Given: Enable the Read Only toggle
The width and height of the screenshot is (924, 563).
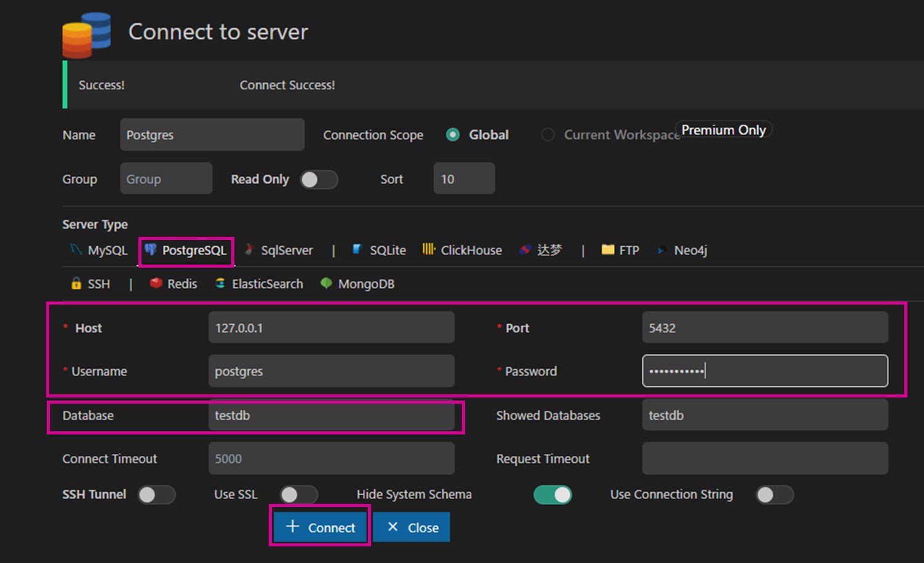Looking at the screenshot, I should [x=319, y=179].
